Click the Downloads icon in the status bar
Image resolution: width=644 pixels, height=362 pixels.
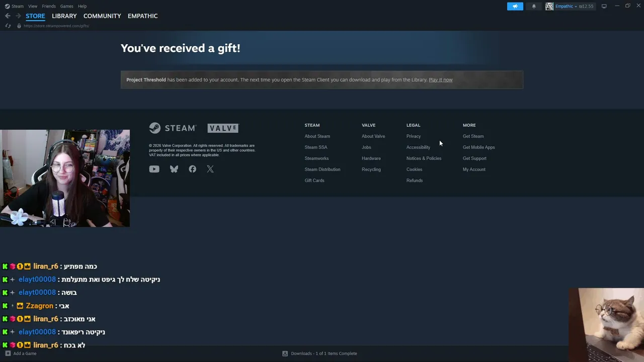click(285, 353)
